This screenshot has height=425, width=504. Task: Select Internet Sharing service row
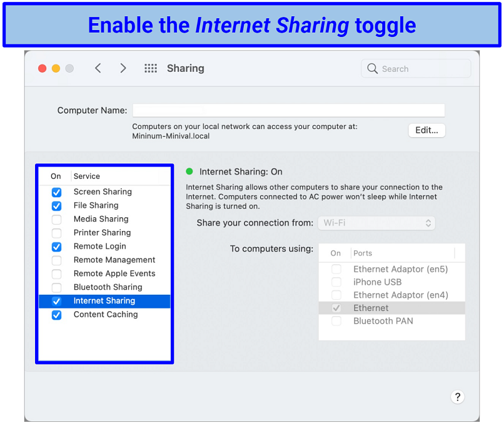(x=104, y=301)
